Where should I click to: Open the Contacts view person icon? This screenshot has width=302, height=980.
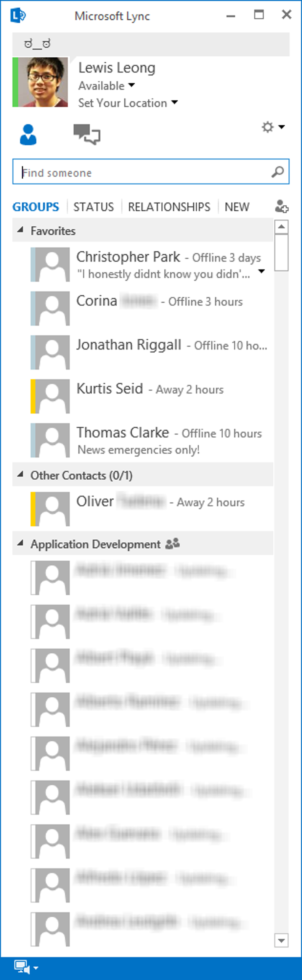28,135
